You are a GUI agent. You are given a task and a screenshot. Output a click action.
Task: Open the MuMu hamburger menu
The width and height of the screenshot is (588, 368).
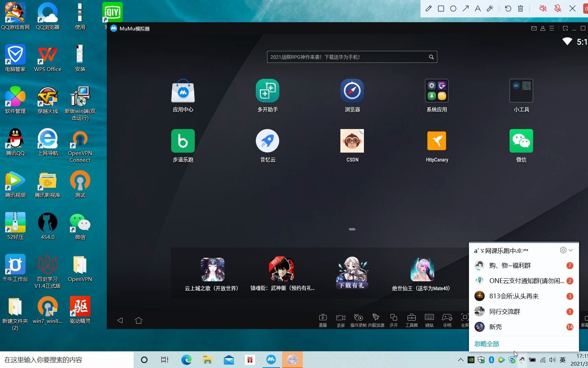pos(552,28)
